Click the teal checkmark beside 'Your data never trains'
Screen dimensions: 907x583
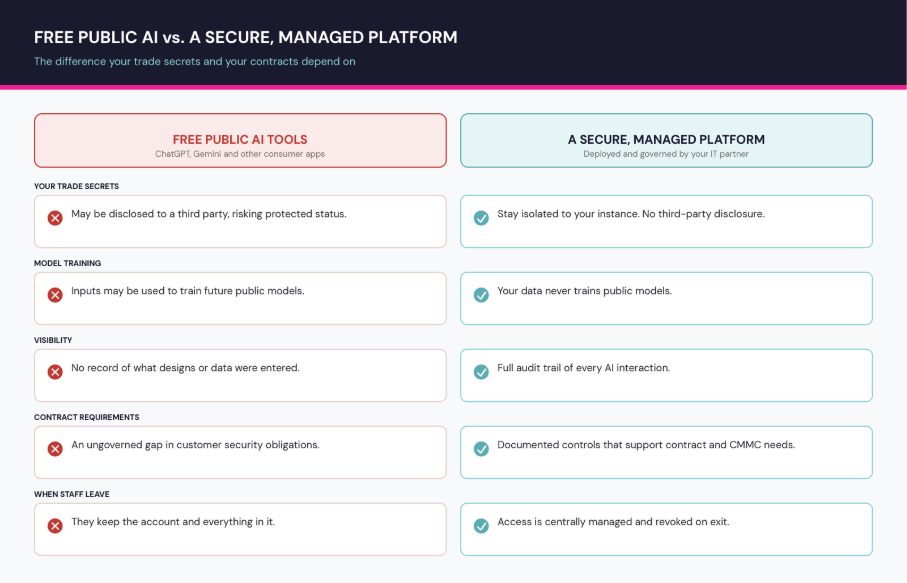[481, 295]
